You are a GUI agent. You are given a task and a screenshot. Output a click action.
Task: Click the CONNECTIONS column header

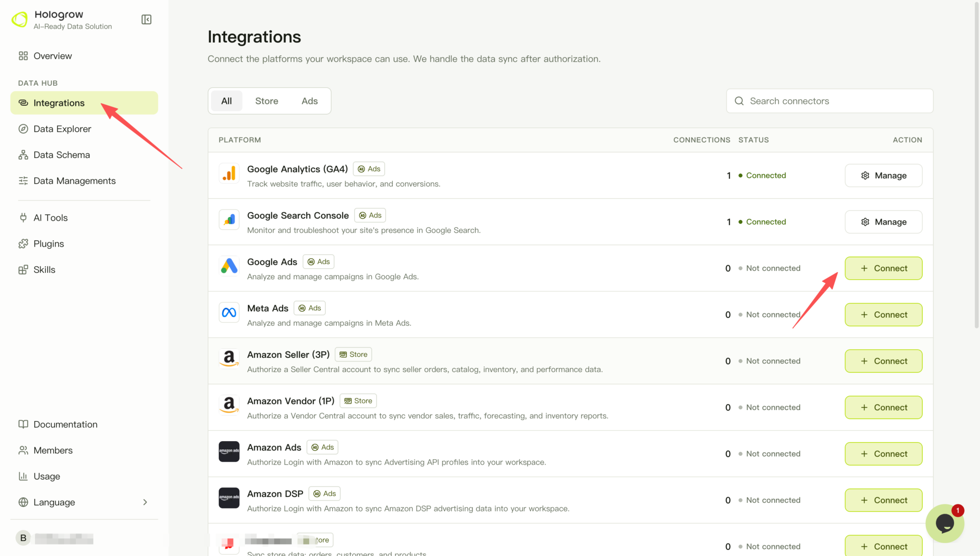(x=702, y=140)
